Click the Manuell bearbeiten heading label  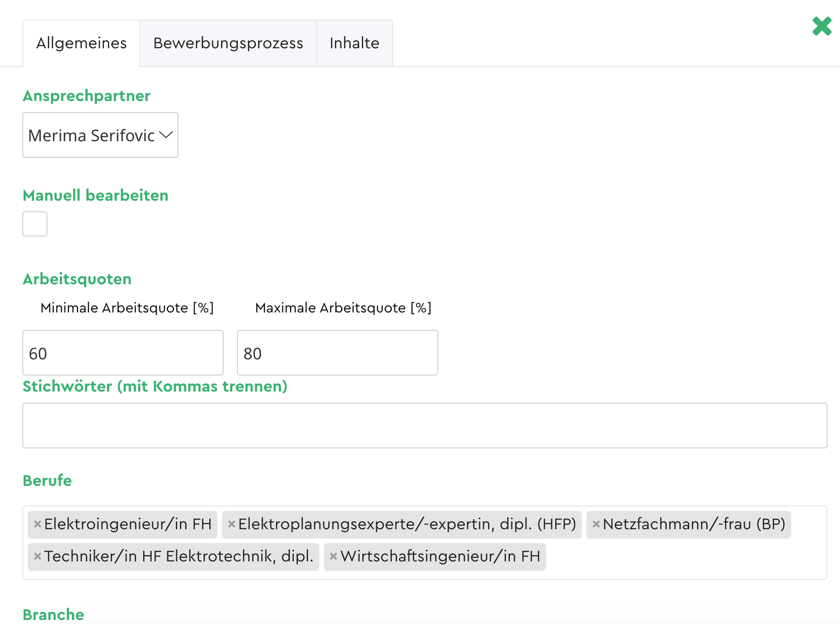[95, 195]
